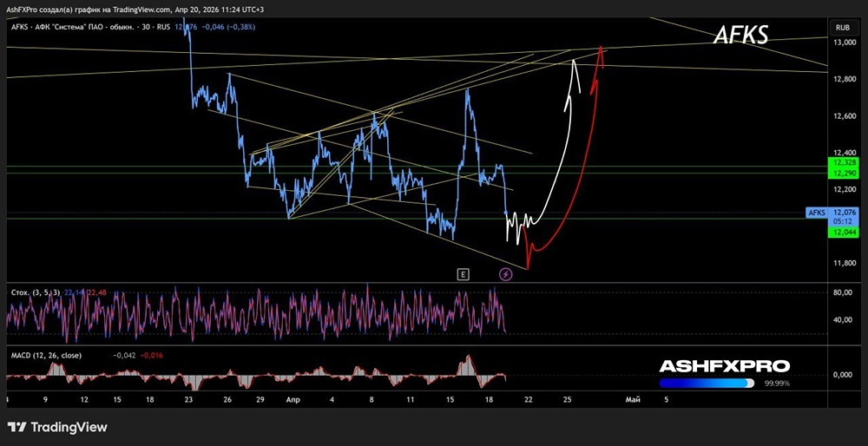The height and width of the screenshot is (446, 868).
Task: Click the MACD signal value -0,016
Action: 152,356
